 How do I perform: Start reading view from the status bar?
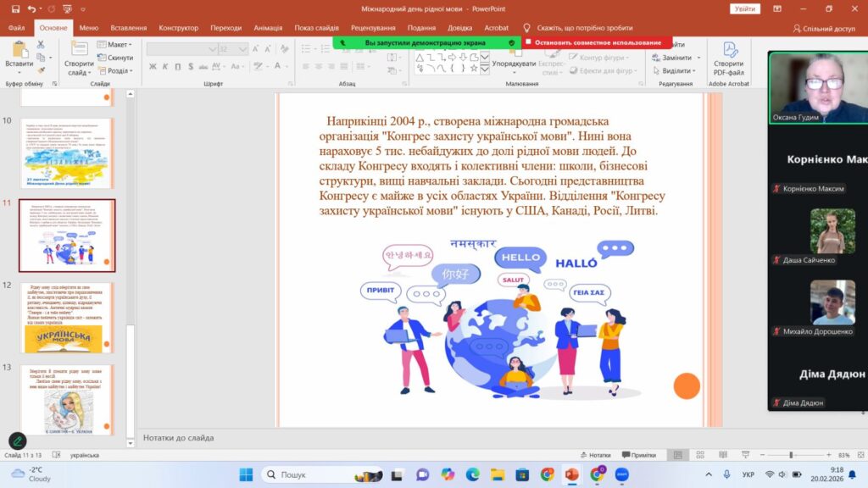(x=723, y=455)
